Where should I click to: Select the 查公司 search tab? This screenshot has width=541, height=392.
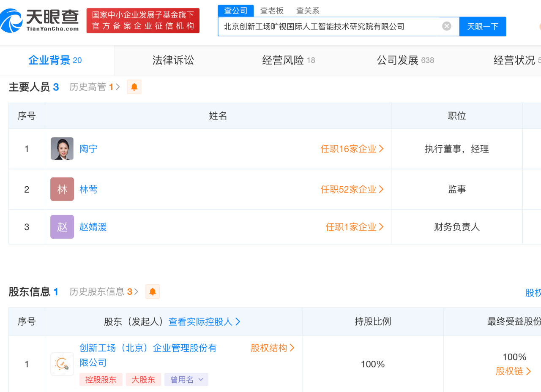point(236,11)
